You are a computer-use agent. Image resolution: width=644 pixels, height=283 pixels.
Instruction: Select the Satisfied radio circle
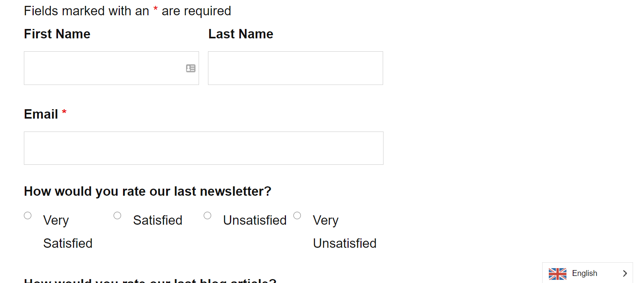pos(118,216)
